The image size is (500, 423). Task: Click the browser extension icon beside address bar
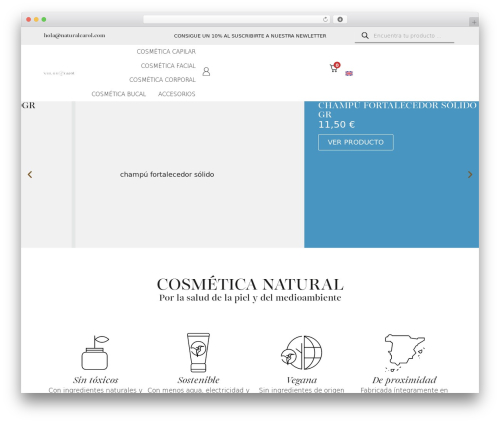click(340, 19)
